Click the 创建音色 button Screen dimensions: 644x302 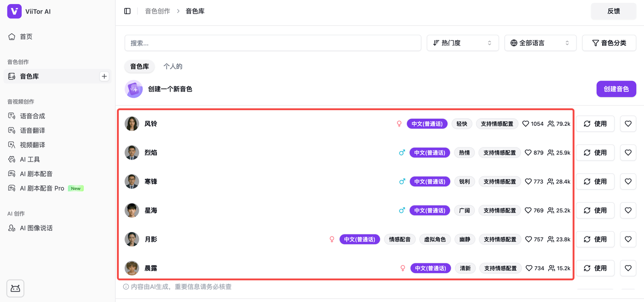616,89
